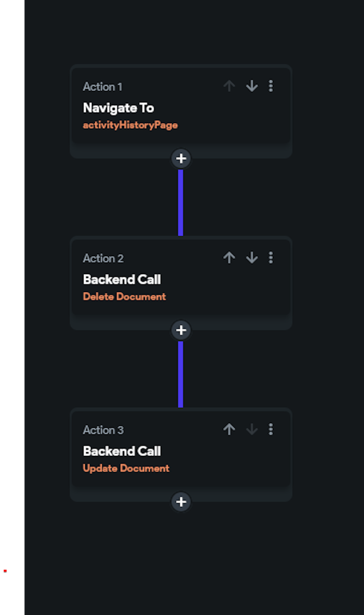This screenshot has height=615, width=364.
Task: Move Action 2 down with arrow
Action: tap(252, 258)
